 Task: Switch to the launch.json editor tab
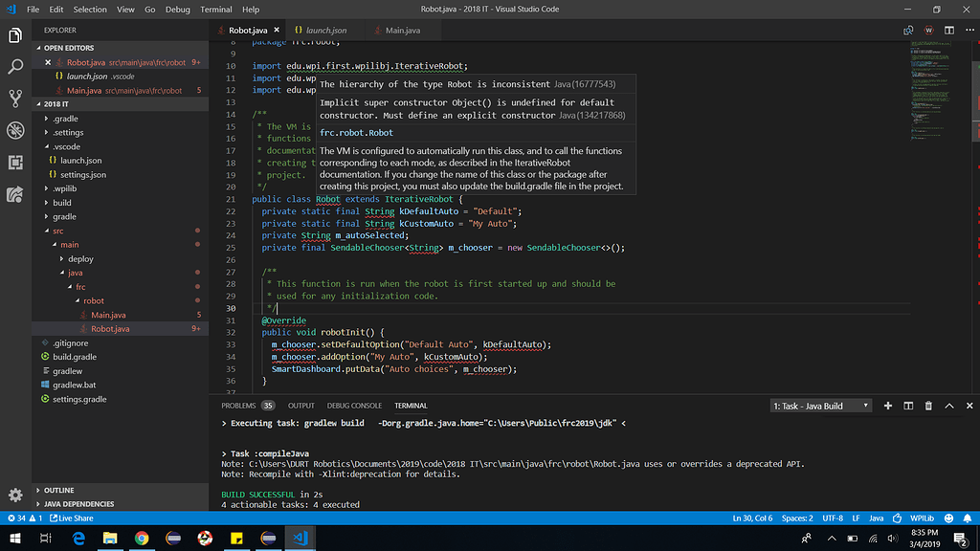(325, 30)
